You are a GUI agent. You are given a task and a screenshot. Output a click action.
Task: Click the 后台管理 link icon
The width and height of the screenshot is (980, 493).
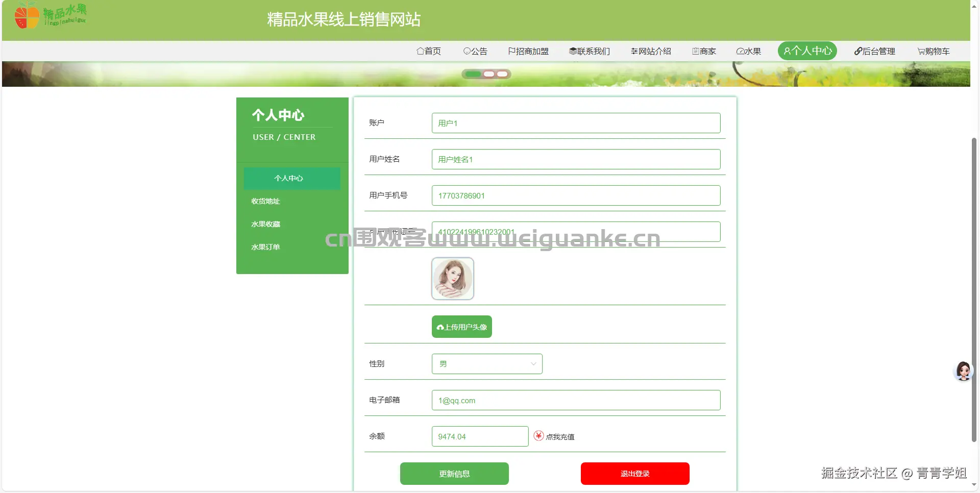tap(857, 51)
